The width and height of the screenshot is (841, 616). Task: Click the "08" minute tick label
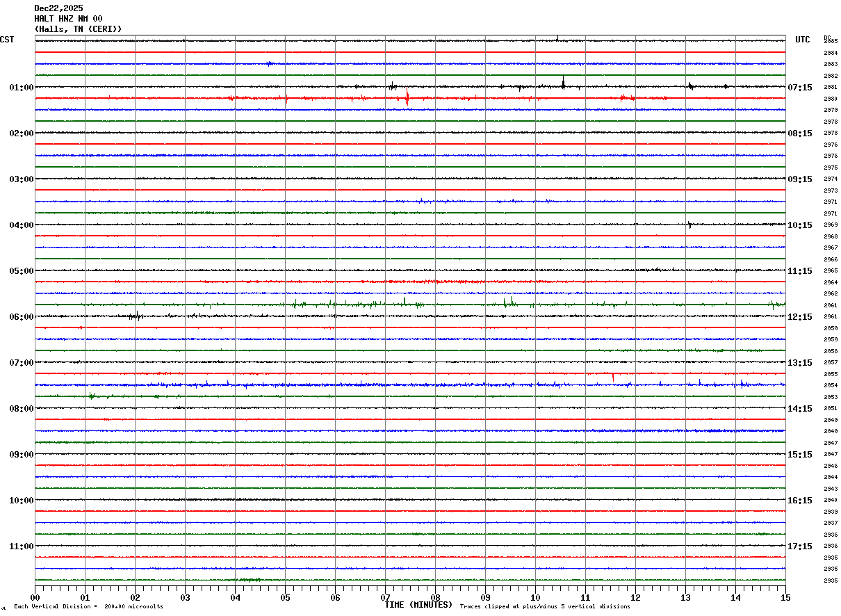(x=435, y=597)
